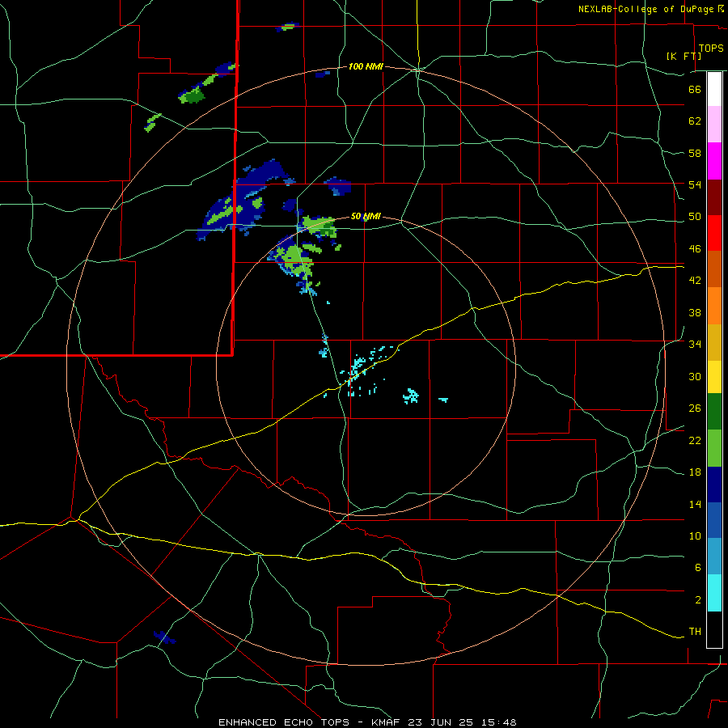Click the [K FT] units label
728x728 pixels.
pos(684,56)
